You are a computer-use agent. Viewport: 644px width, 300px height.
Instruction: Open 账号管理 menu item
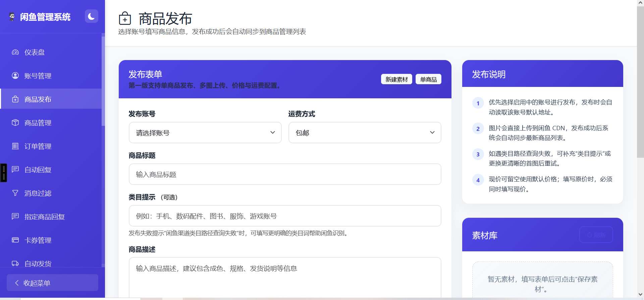tap(51, 76)
